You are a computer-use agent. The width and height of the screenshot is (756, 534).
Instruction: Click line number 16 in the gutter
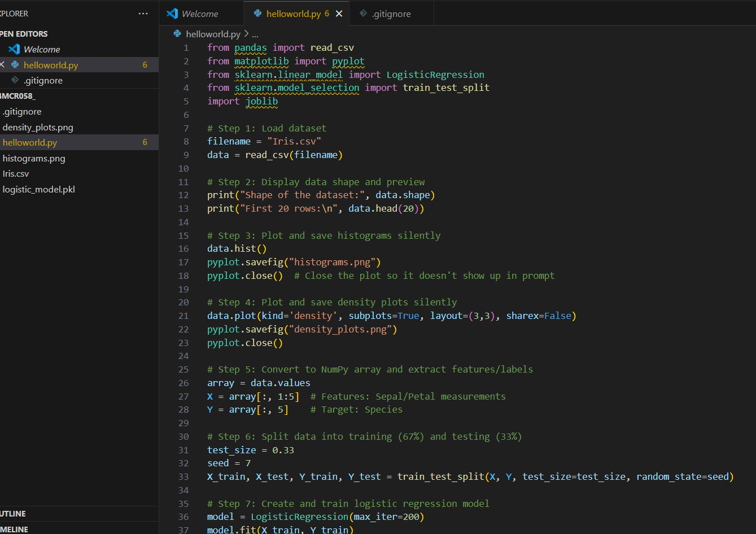(183, 249)
